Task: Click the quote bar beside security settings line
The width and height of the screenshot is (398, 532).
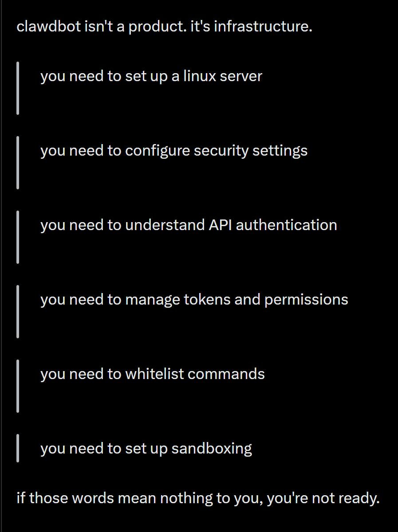Action: [x=18, y=162]
